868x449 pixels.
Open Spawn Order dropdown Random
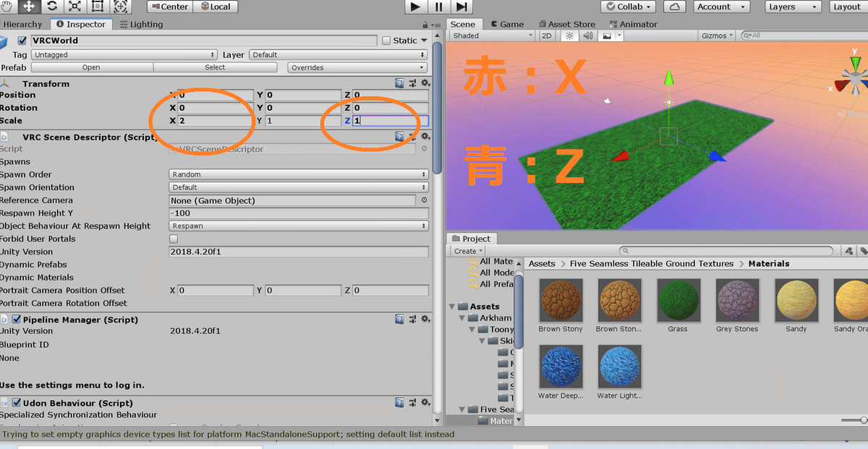coord(299,174)
